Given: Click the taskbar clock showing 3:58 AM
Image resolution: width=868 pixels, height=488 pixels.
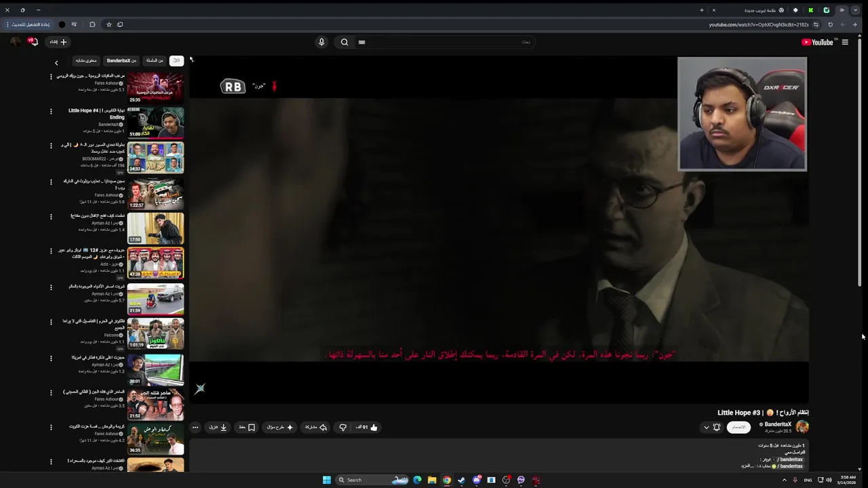Looking at the screenshot, I should [x=848, y=480].
